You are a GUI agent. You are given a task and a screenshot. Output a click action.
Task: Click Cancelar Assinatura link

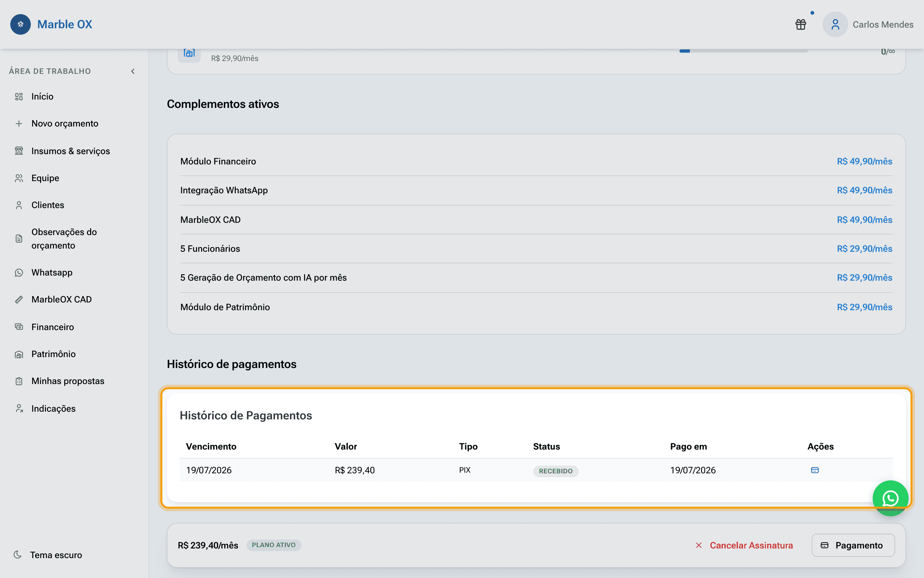tap(751, 546)
